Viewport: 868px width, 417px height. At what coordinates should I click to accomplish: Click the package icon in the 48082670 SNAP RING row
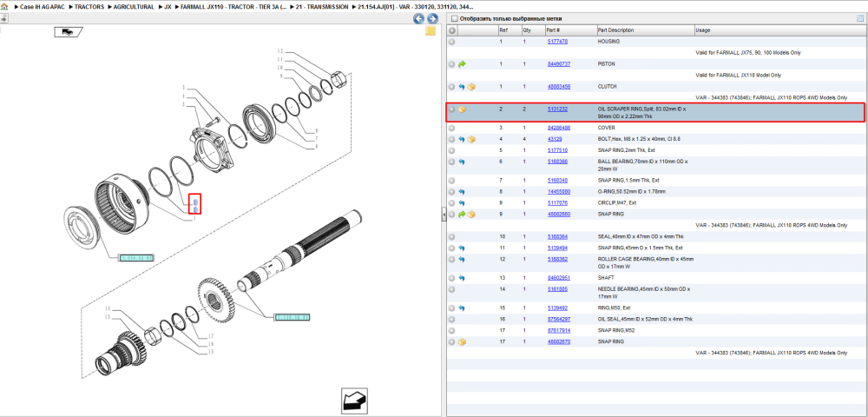pyautogui.click(x=463, y=341)
